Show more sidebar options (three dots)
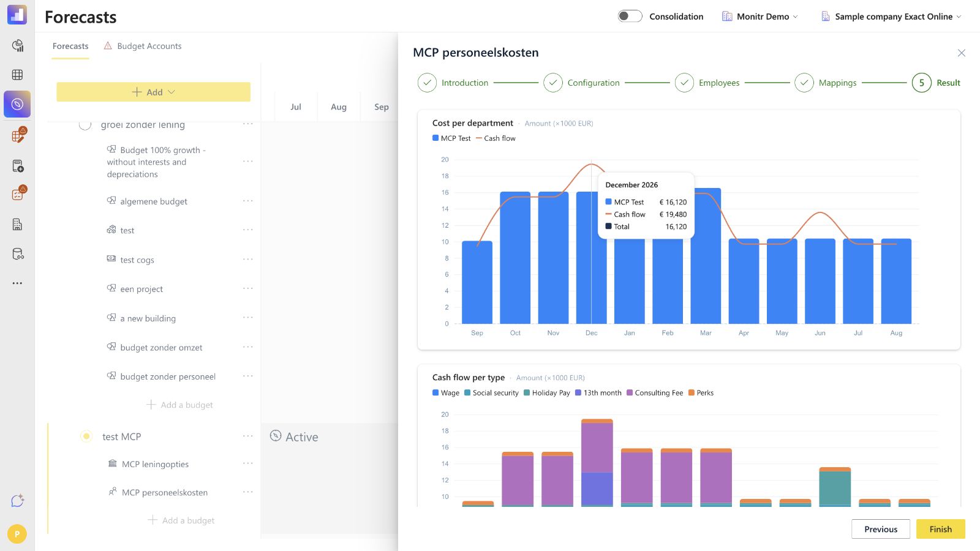 (17, 283)
